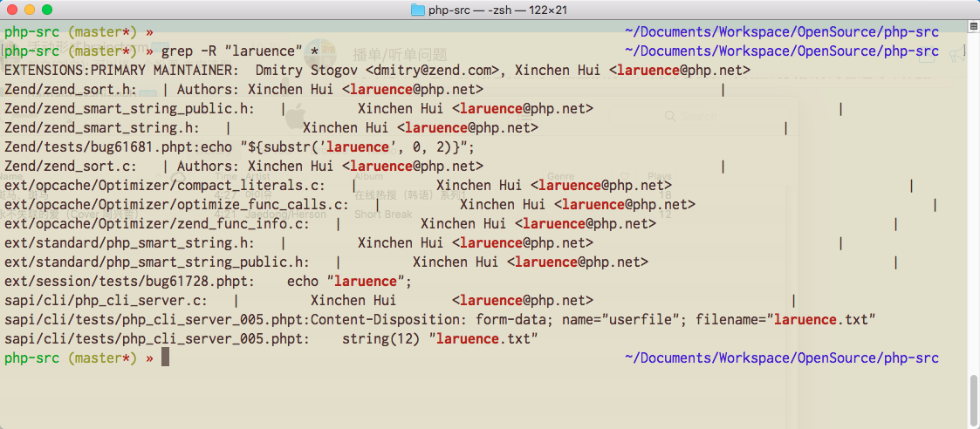The width and height of the screenshot is (980, 429).
Task: Click "ext/standard/php_smart_string.h:" path
Action: (x=130, y=243)
